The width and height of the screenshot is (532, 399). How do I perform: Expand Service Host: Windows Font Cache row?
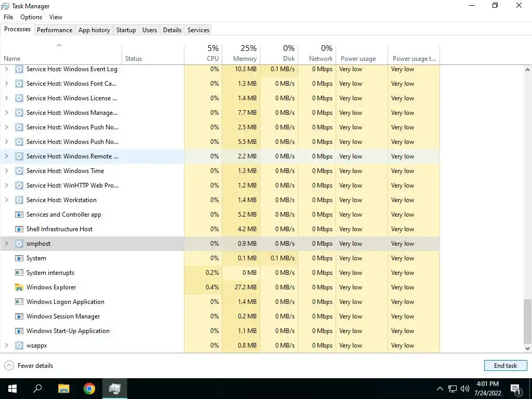(x=6, y=84)
